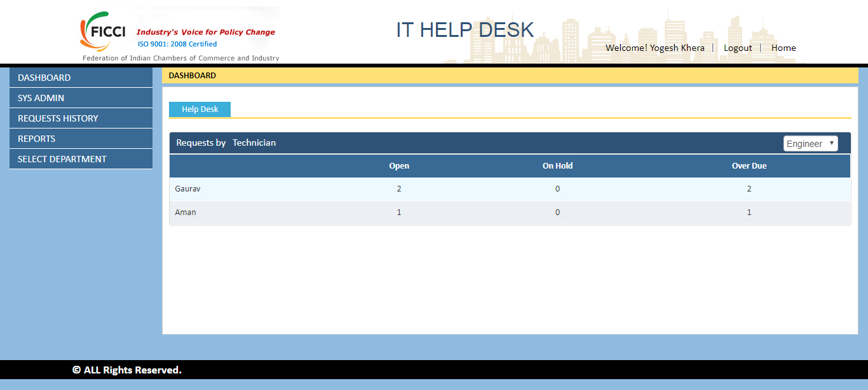This screenshot has width=868, height=390.
Task: Open Gaurav's Over Due requests count
Action: pyautogui.click(x=749, y=188)
